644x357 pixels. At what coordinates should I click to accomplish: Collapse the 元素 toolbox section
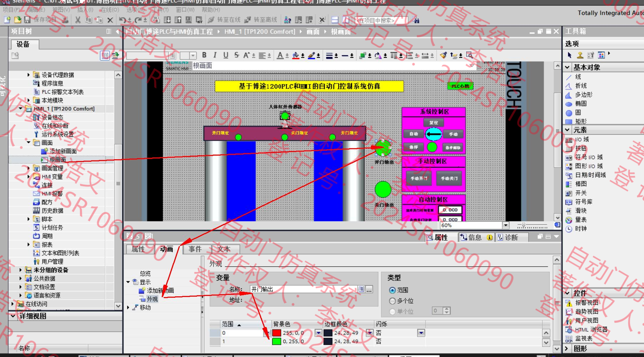(567, 130)
